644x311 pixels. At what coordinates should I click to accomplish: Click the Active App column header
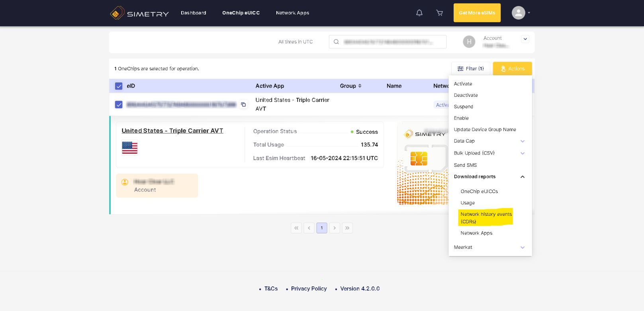(270, 86)
